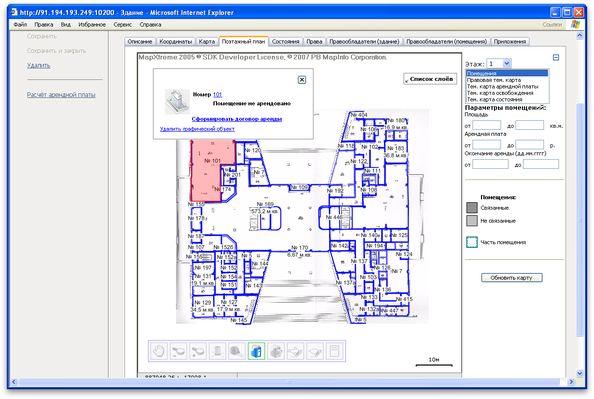Click the room number 101 link
The image size is (594, 399).
tap(217, 94)
